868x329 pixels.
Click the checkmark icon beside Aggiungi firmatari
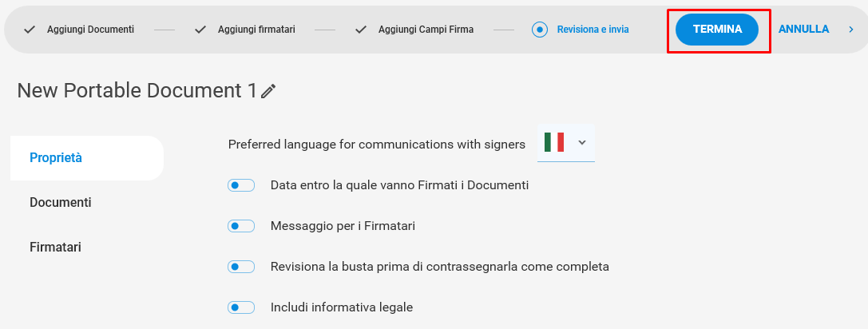(200, 30)
